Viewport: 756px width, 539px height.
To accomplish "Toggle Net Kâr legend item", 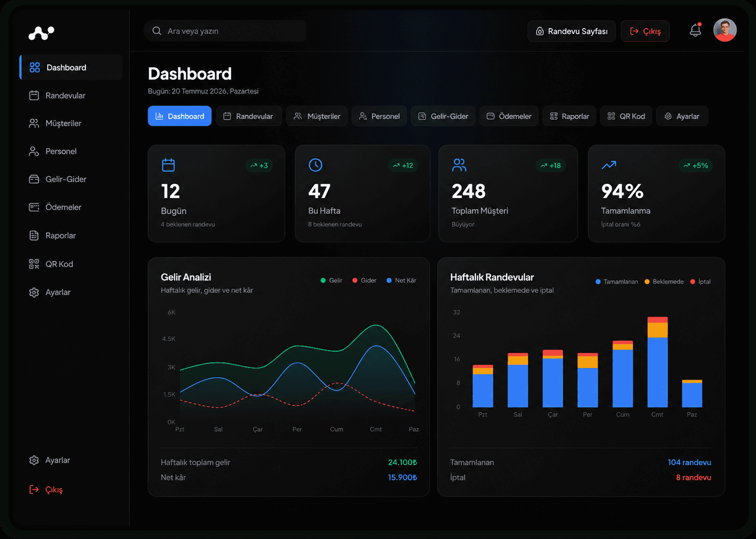I will [x=401, y=280].
